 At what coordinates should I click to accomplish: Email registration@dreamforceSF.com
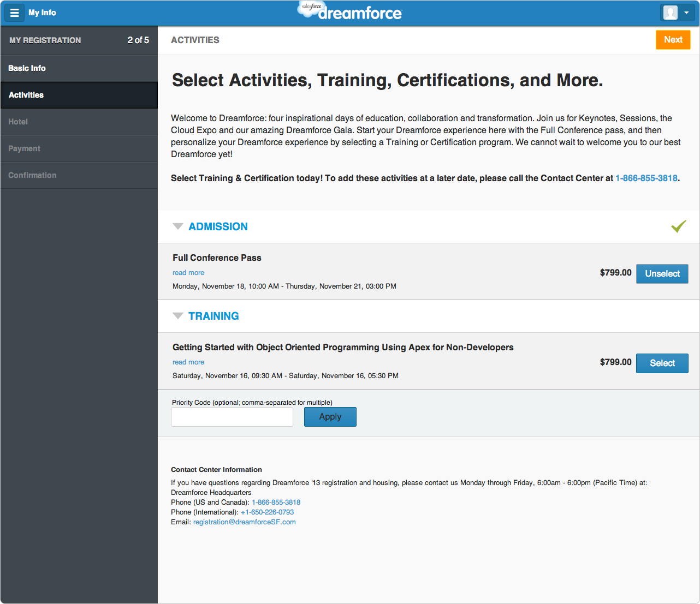(245, 522)
